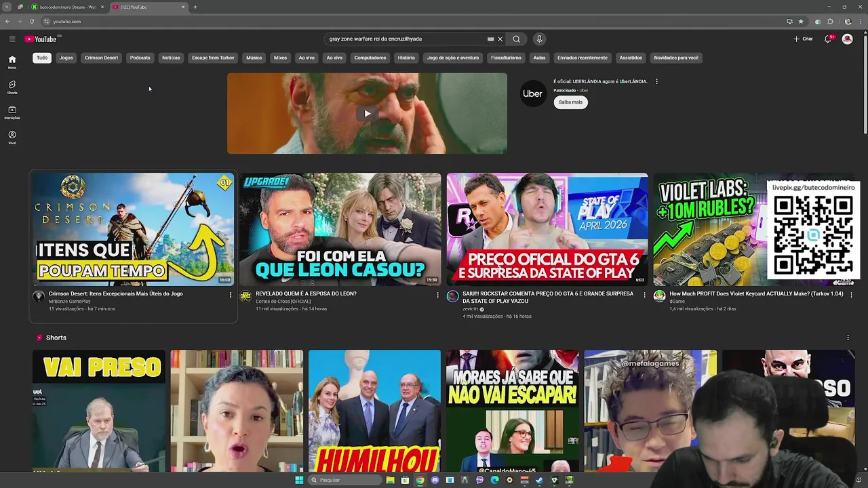Select the Computadores filter chip
This screenshot has height=488, width=868.
[x=370, y=58]
